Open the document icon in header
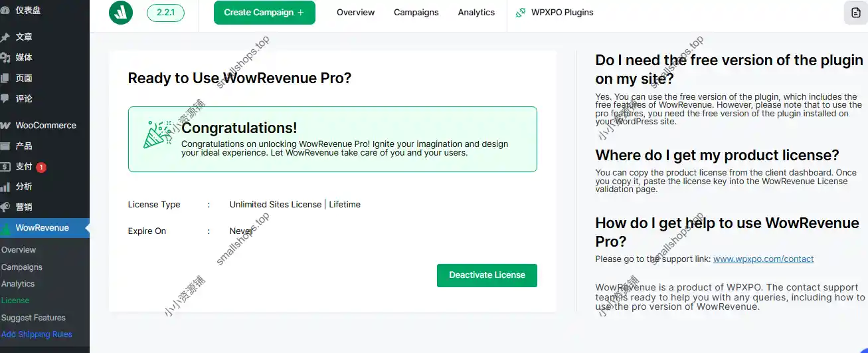868x353 pixels. [855, 13]
